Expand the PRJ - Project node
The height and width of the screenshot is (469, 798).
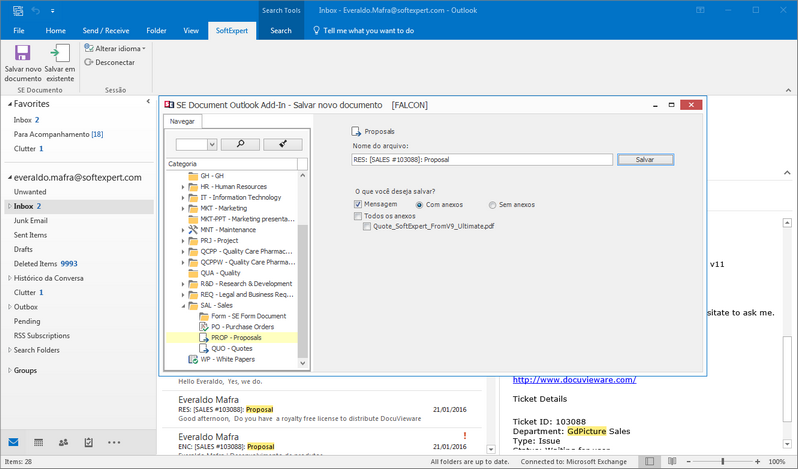[183, 241]
